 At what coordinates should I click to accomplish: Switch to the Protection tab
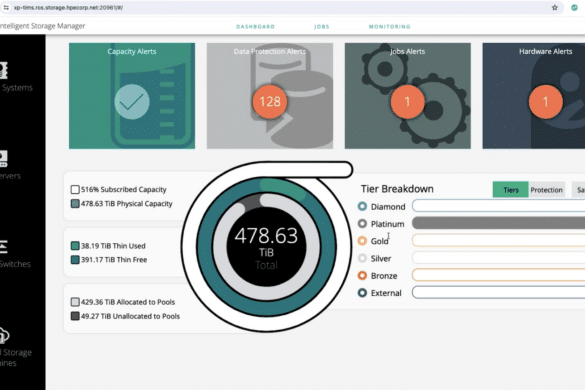[x=547, y=190]
